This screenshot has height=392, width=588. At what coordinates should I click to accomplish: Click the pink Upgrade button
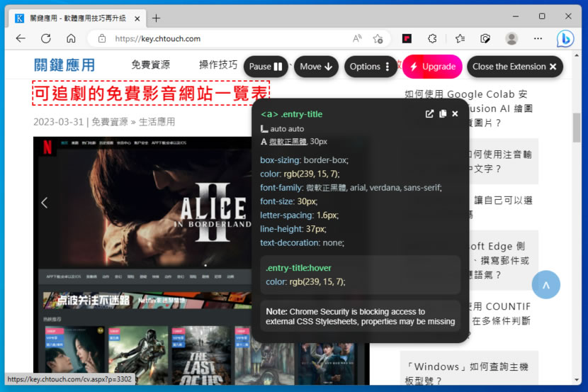pos(432,67)
